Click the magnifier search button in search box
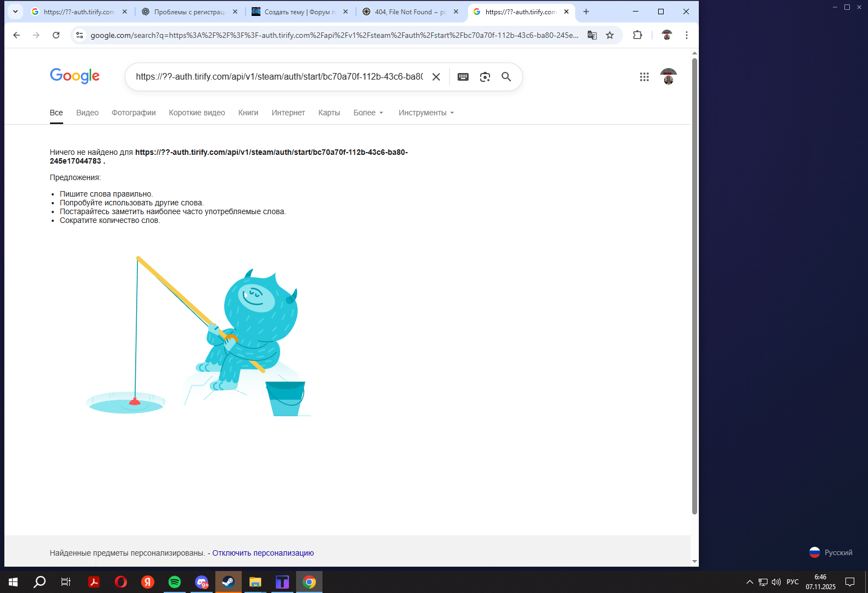The image size is (868, 593). point(506,77)
